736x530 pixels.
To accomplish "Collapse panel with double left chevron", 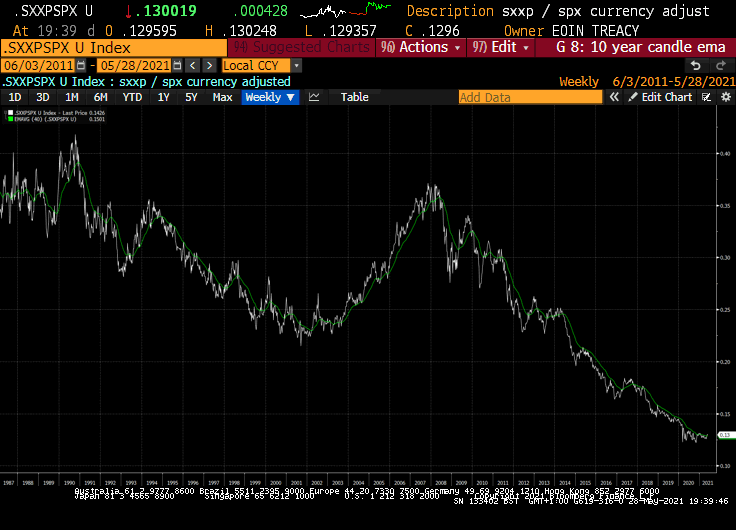I will (614, 97).
